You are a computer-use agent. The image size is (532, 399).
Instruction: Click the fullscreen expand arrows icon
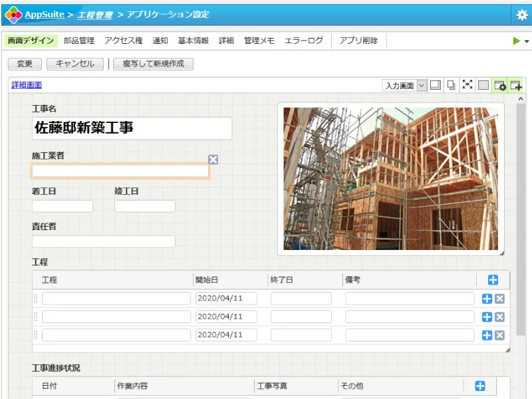467,85
